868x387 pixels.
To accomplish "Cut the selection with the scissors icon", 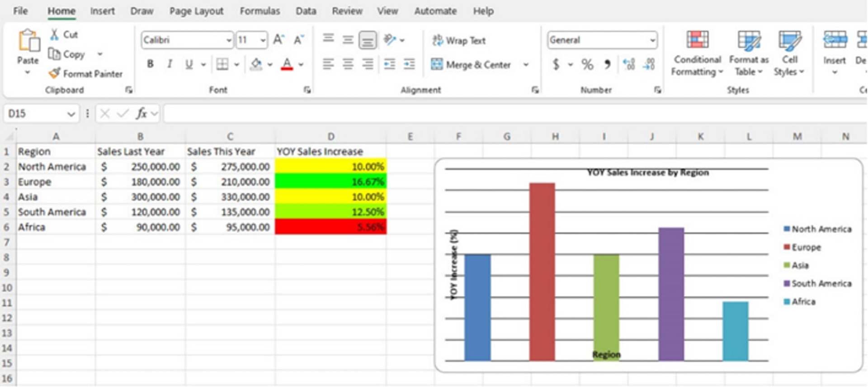I will point(54,34).
